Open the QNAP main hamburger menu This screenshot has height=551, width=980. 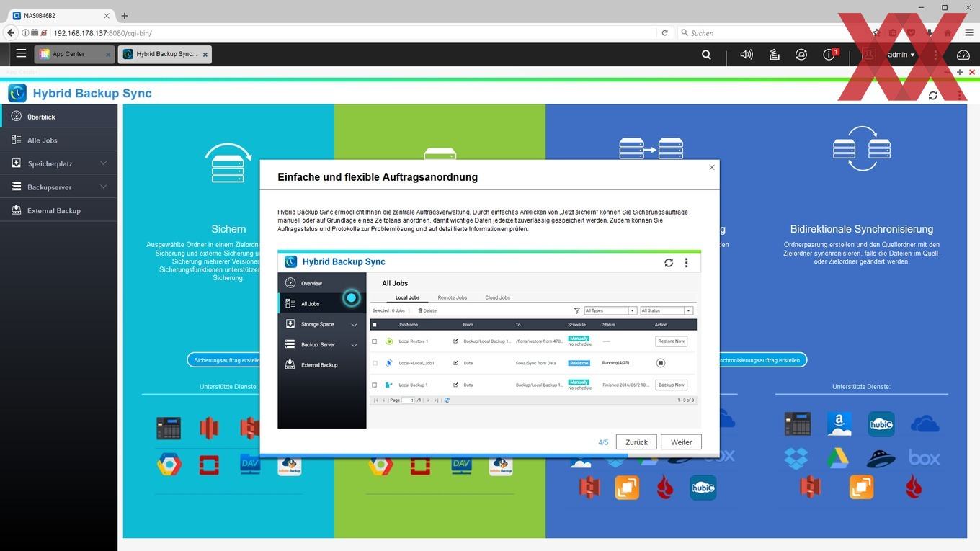[x=21, y=53]
